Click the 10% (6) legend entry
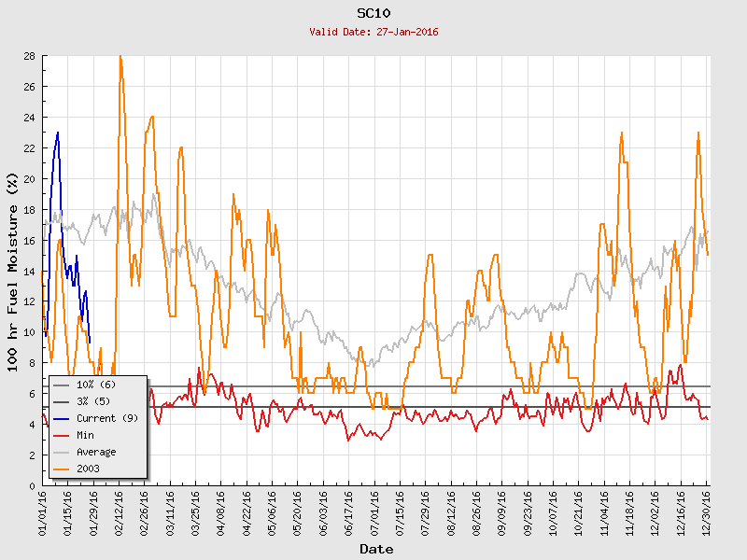The height and width of the screenshot is (560, 747). pyautogui.click(x=95, y=385)
